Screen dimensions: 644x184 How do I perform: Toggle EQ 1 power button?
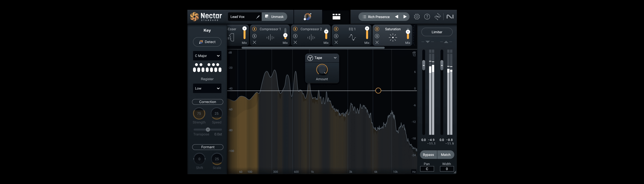336,29
